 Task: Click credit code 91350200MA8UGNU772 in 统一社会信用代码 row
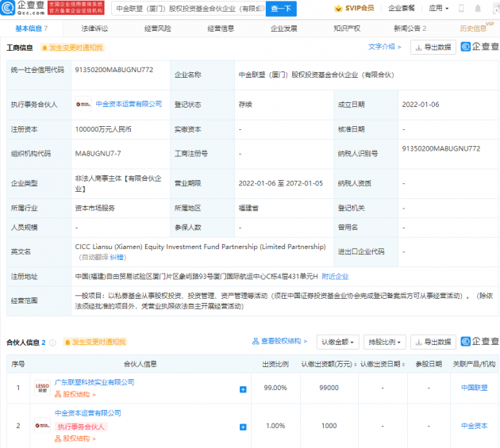click(114, 70)
